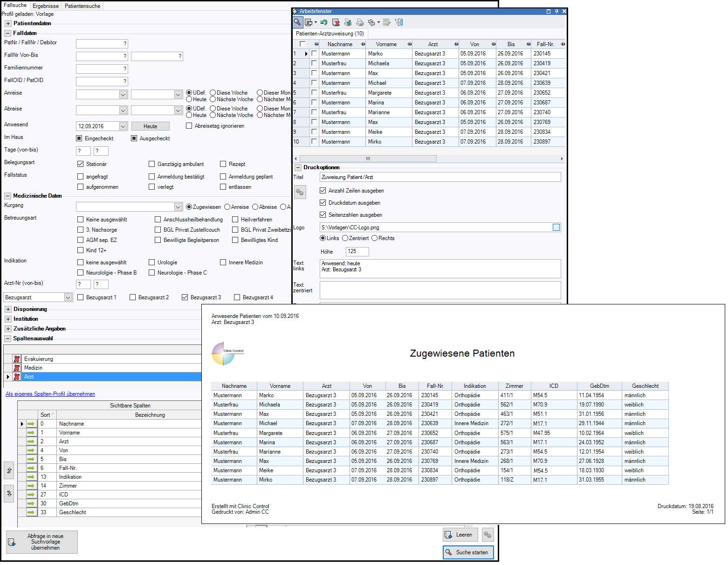
Task: Click the export arrows icon in Arbeitsfenster toolbar
Action: (x=371, y=22)
